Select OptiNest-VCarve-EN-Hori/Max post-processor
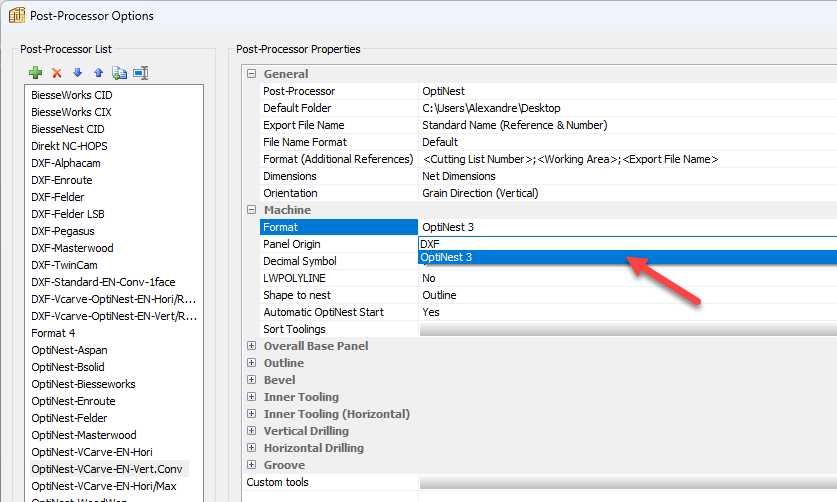Screen dimensions: 837x502 click(x=104, y=487)
